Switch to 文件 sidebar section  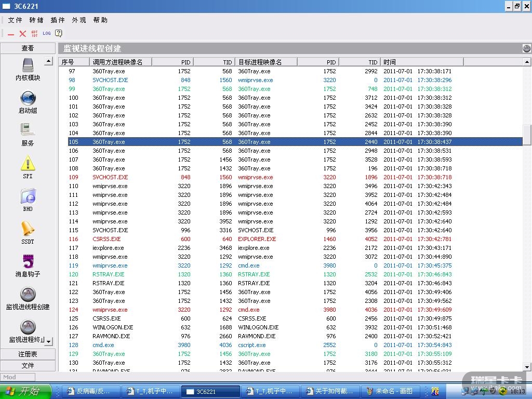(x=28, y=365)
